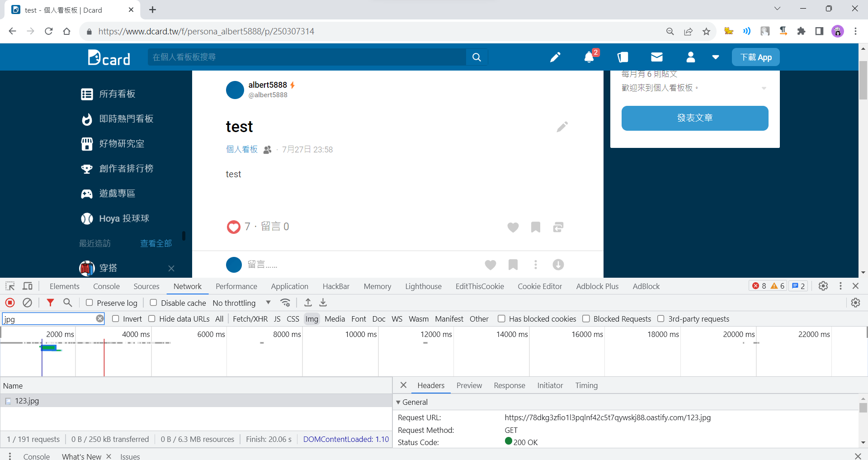Toggle the network filter funnel icon
The width and height of the screenshot is (868, 460).
tap(50, 303)
